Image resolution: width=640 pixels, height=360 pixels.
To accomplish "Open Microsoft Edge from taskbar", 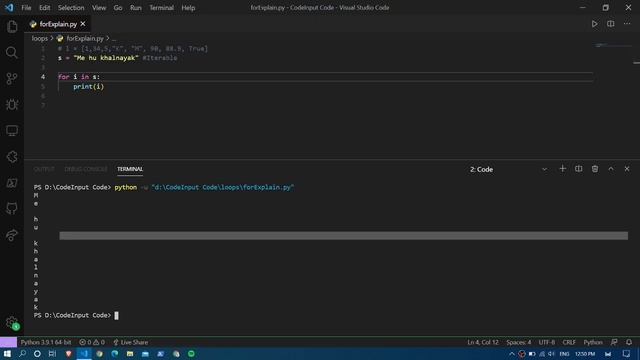I will click(x=115, y=353).
